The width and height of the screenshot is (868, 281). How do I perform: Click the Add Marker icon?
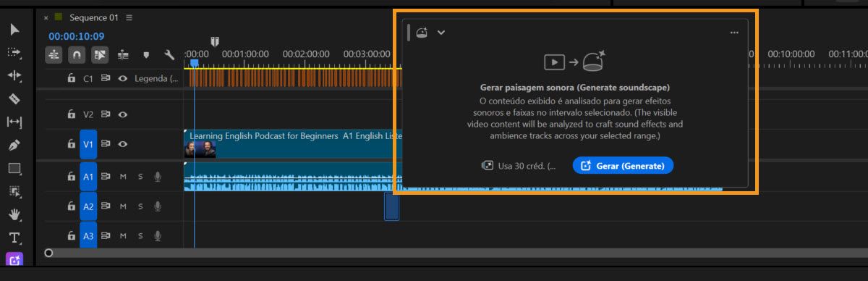pos(146,54)
